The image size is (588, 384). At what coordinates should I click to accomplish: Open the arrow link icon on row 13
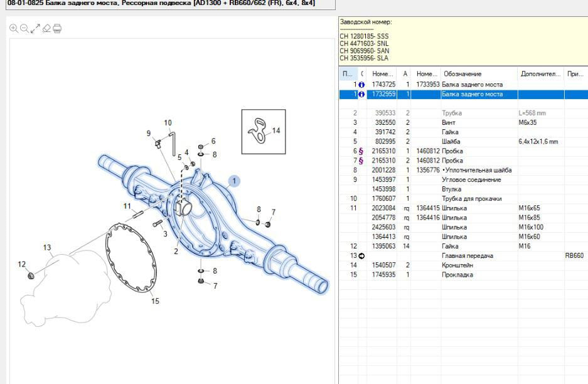361,256
